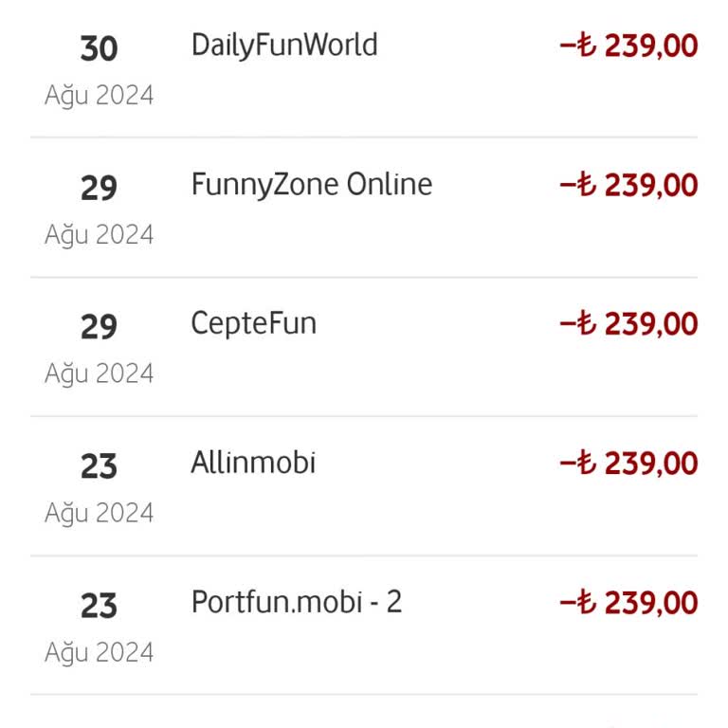Screen dimensions: 728x728
Task: Open the FunnyZone Online transaction
Action: click(x=311, y=184)
